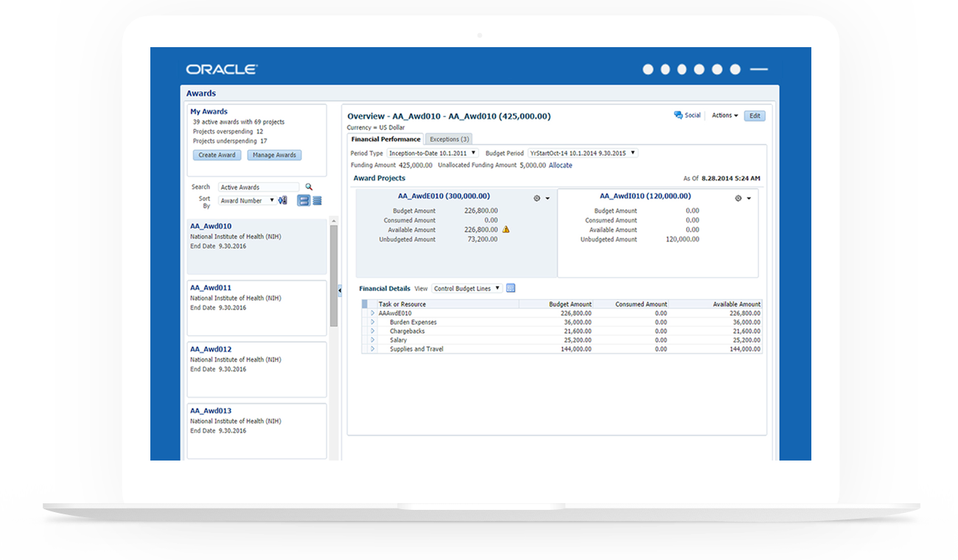Open the Actions menu

pyautogui.click(x=724, y=116)
